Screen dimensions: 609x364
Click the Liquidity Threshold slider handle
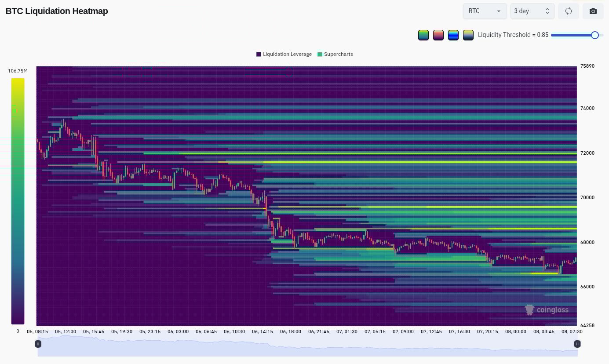pos(594,35)
